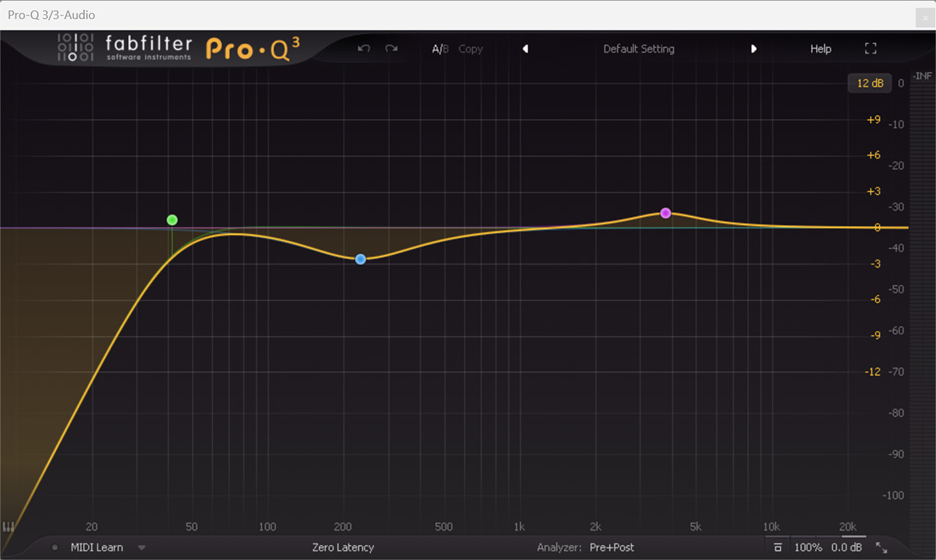This screenshot has width=936, height=560.
Task: Enter full screen mode via corner-brackets icon
Action: (x=870, y=48)
